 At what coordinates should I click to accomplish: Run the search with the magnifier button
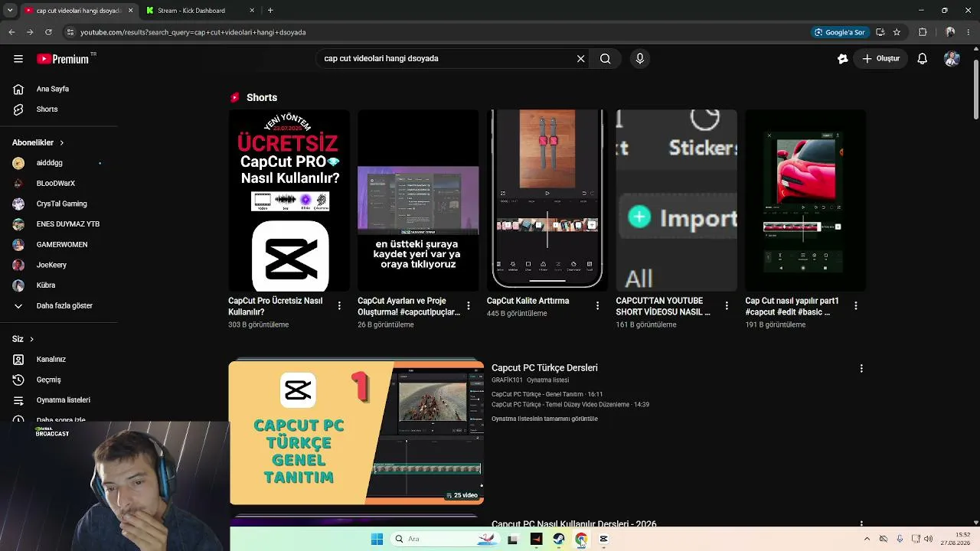[605, 59]
